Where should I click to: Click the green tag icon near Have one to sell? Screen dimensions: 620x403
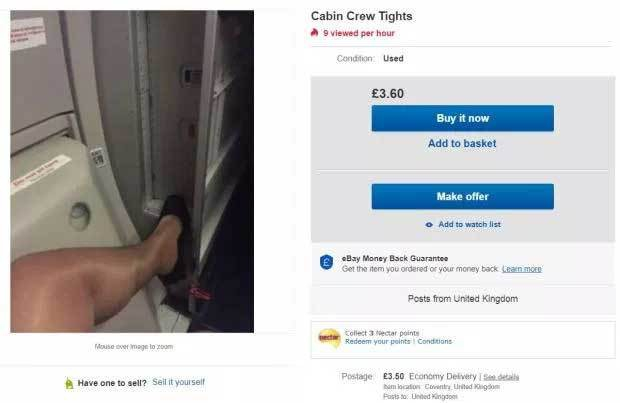[x=69, y=384]
